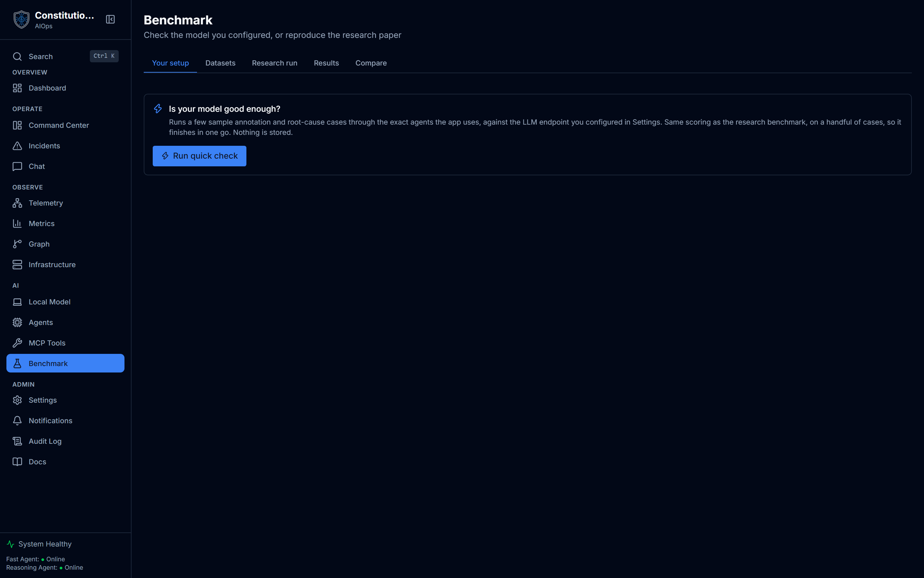Click the Benchmark flask icon

click(17, 363)
